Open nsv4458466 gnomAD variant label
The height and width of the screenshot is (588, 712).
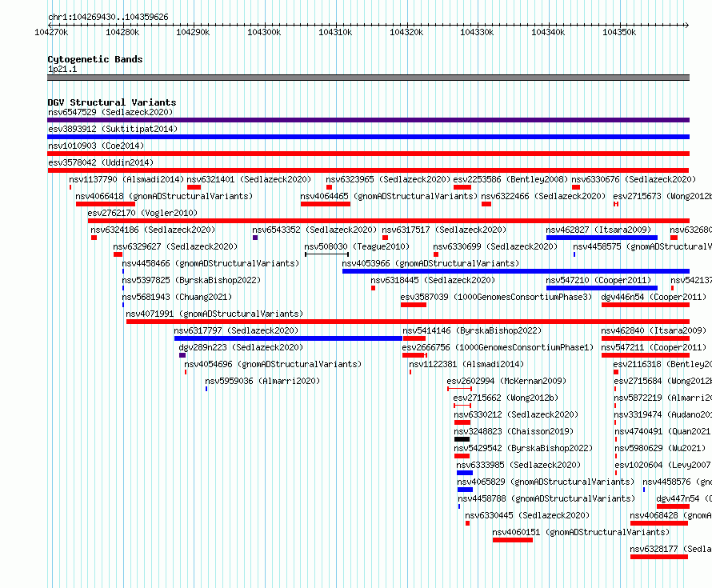pos(210,263)
